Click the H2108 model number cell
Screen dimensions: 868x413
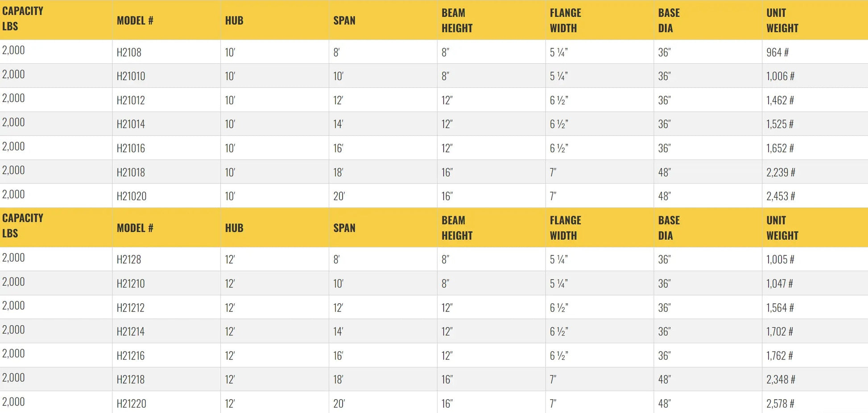tap(129, 52)
